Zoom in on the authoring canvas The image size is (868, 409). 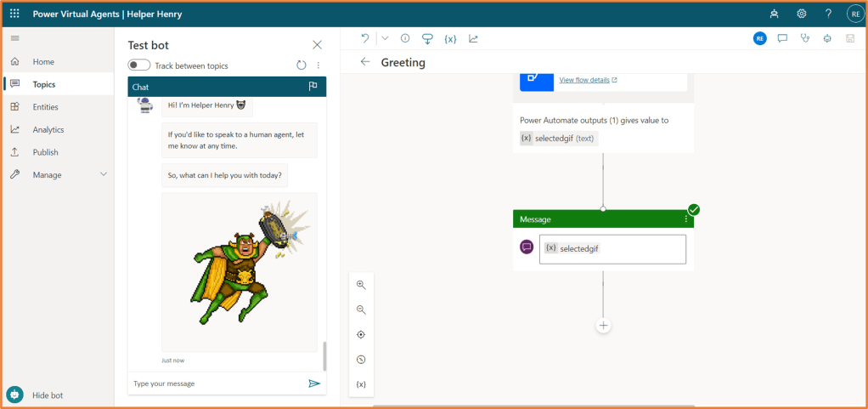point(361,285)
